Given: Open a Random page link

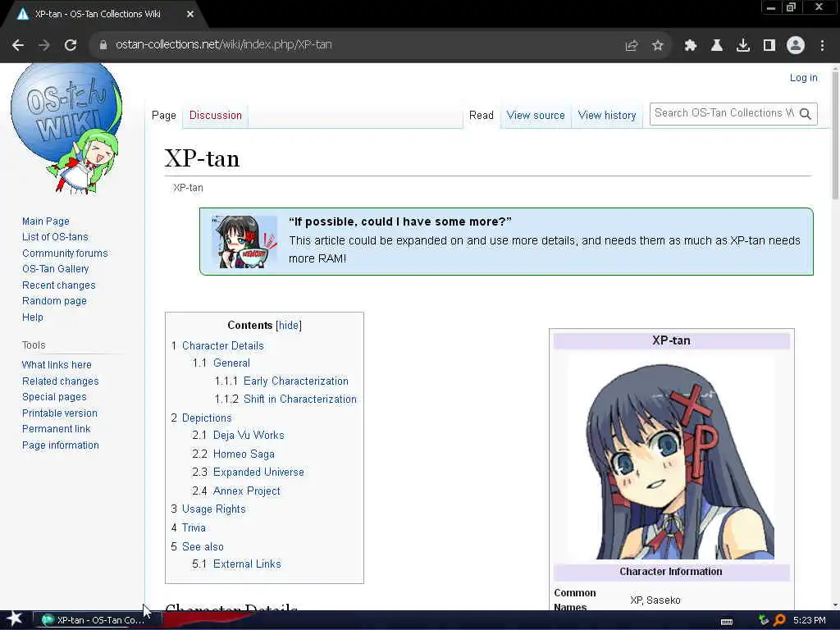Looking at the screenshot, I should click(54, 301).
